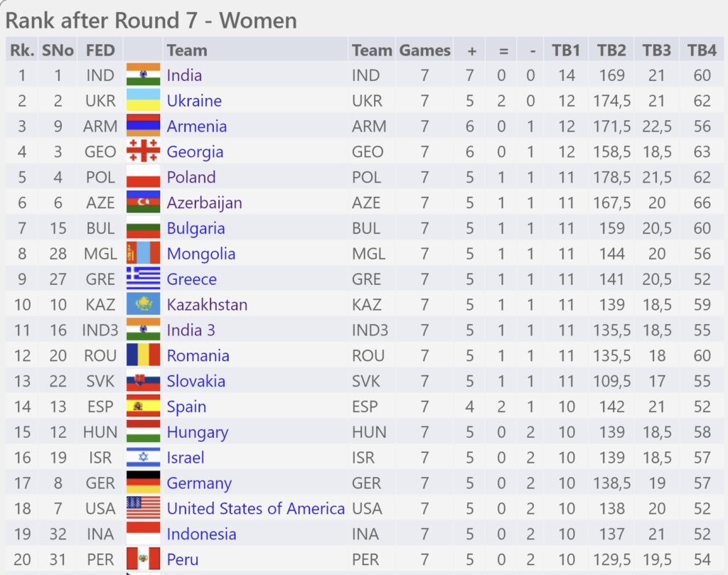Click the Ukraine flag icon
The image size is (728, 575).
click(x=143, y=101)
